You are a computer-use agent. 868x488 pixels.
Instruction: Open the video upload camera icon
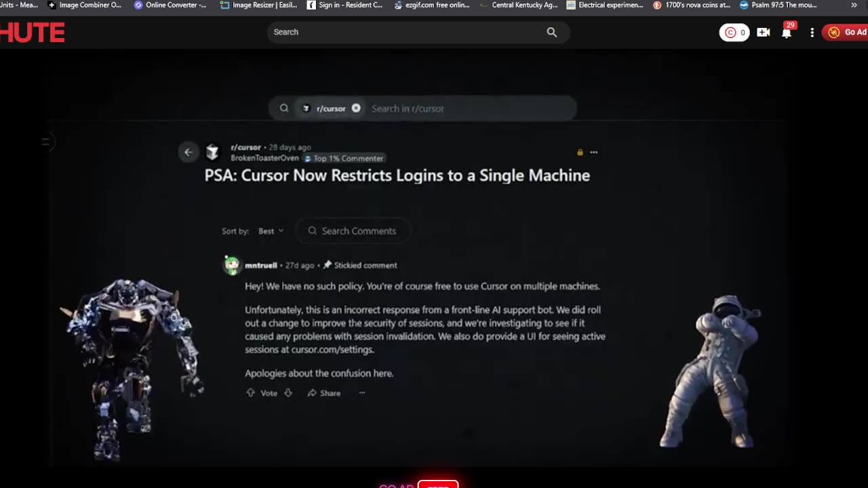click(x=764, y=32)
